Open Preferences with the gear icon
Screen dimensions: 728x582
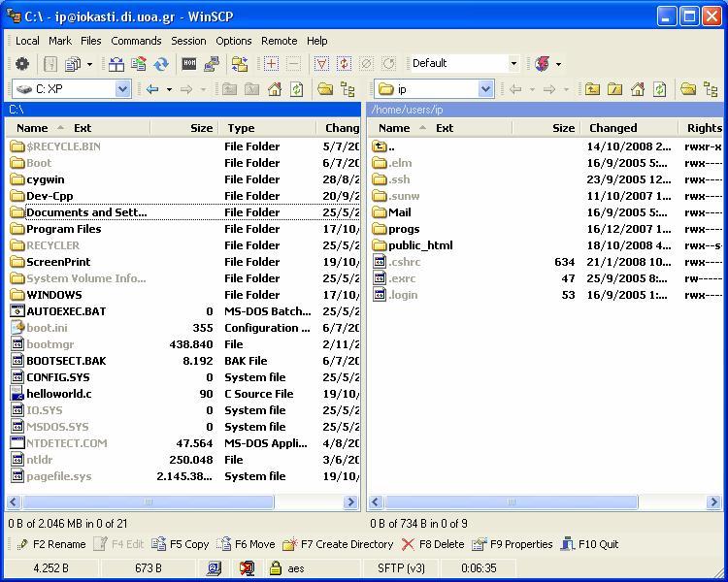click(22, 64)
